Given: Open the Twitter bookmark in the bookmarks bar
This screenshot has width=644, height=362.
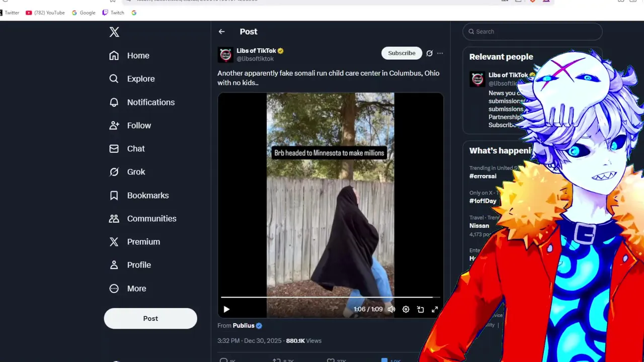Looking at the screenshot, I should [x=10, y=13].
